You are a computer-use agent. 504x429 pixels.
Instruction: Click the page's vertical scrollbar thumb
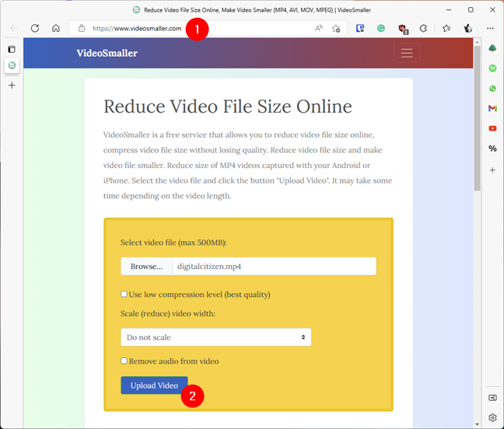coord(477,118)
